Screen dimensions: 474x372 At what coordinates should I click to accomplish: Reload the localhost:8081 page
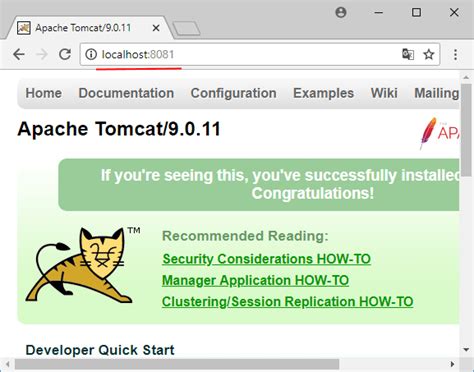click(65, 54)
